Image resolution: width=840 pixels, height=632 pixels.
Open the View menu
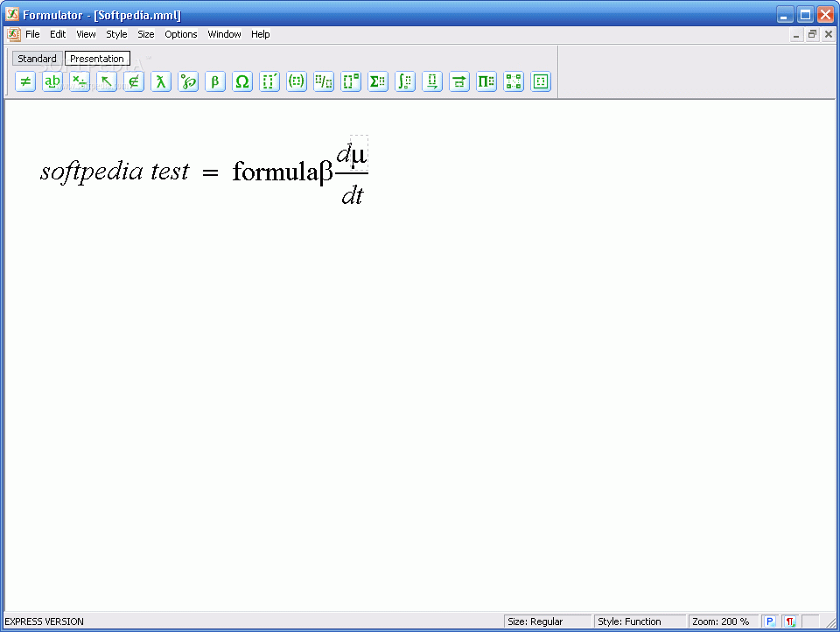86,34
